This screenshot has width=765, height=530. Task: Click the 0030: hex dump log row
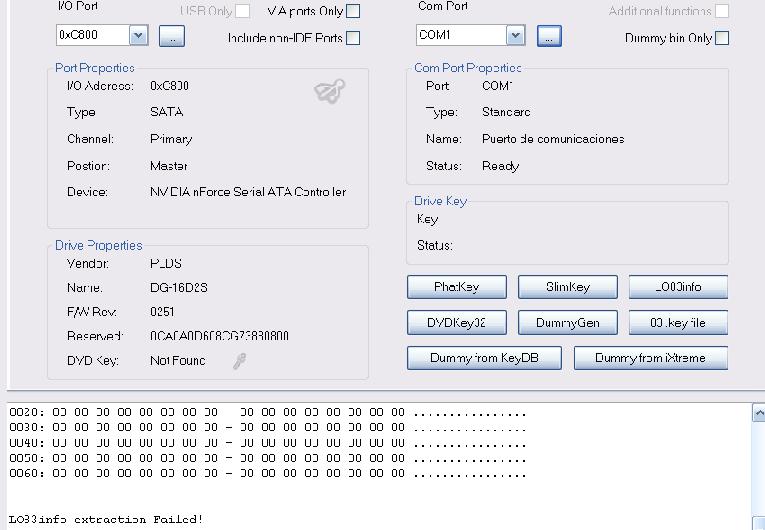267,428
